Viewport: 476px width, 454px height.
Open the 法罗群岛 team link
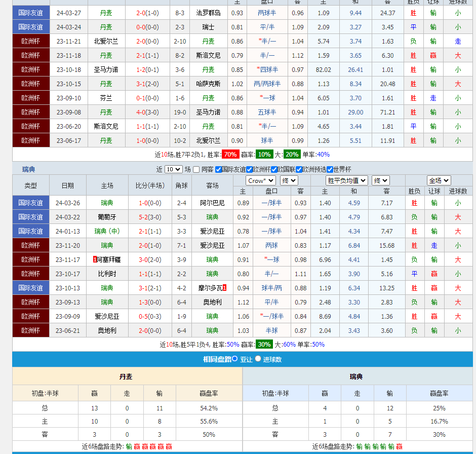click(208, 13)
